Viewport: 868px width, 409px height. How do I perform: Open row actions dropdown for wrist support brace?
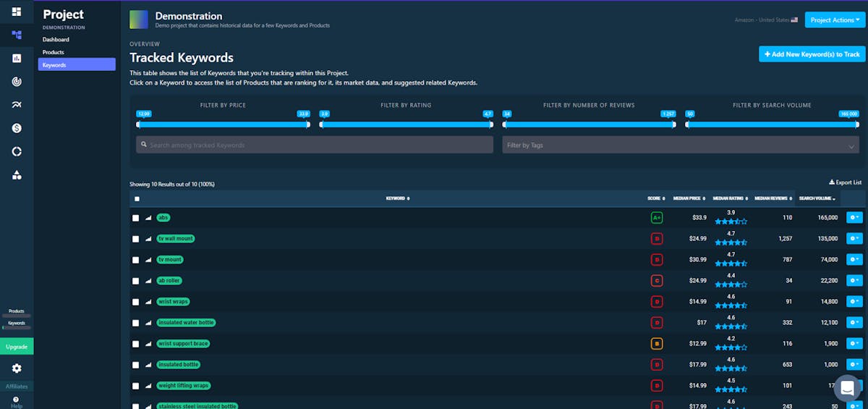click(854, 343)
